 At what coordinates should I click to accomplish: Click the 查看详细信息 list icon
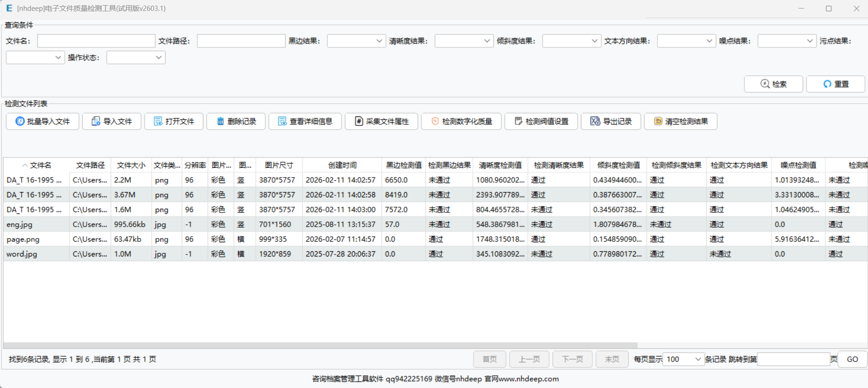[x=282, y=121]
